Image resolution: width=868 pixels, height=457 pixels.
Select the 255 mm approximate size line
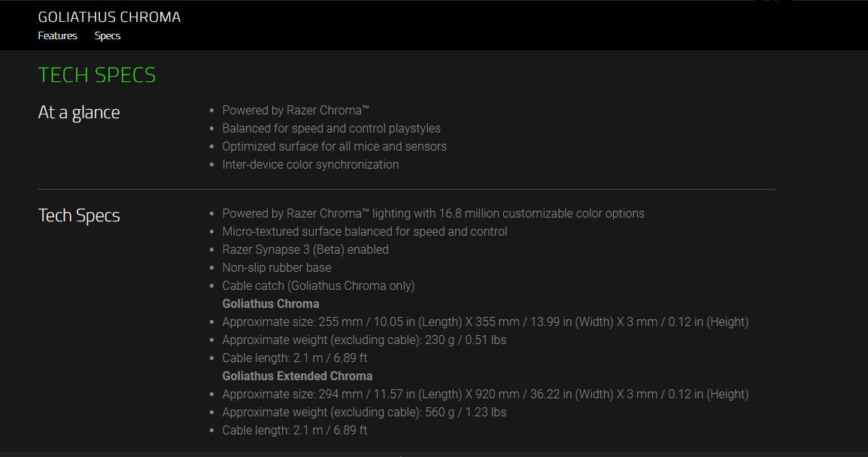(x=484, y=321)
